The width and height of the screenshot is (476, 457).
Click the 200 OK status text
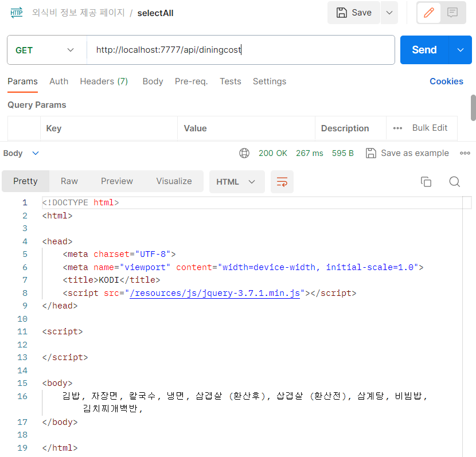[x=272, y=153]
